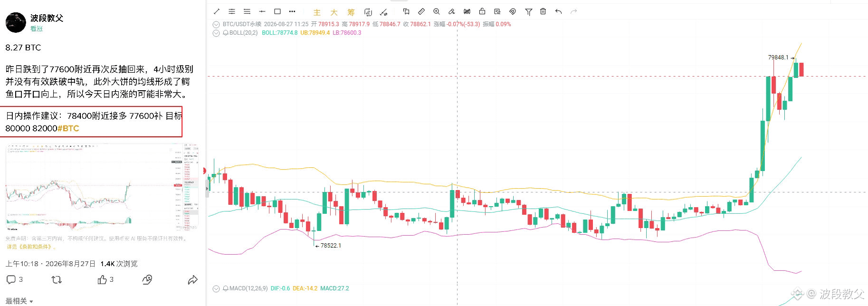The width and height of the screenshot is (868, 306).
Task: Delete drawings with trash icon
Action: click(543, 11)
